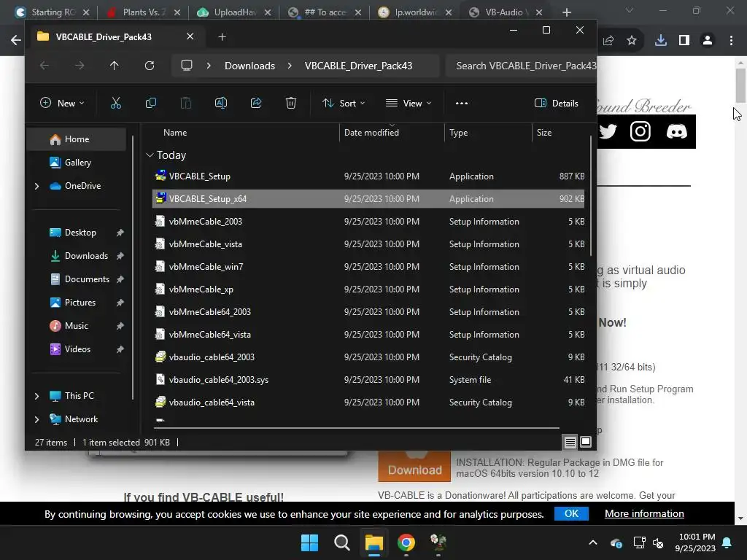Image resolution: width=747 pixels, height=560 pixels.
Task: Select the vbMmeCable_xp file
Action: click(368, 289)
